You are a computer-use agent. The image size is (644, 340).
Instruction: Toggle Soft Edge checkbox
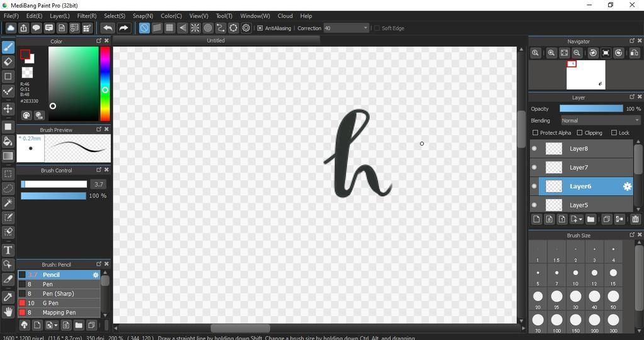pos(377,28)
